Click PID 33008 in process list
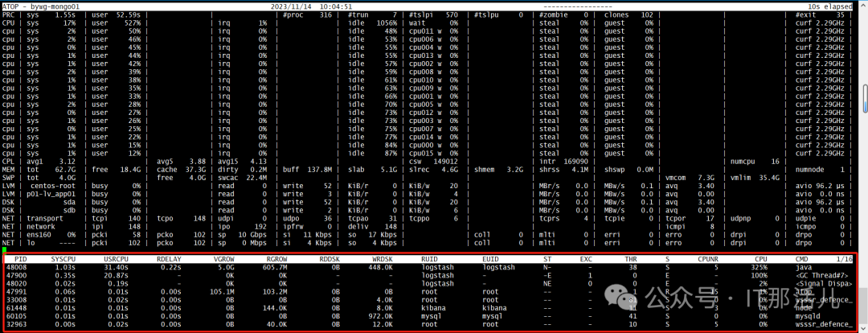Screen dimensions: 868x333 [x=17, y=300]
